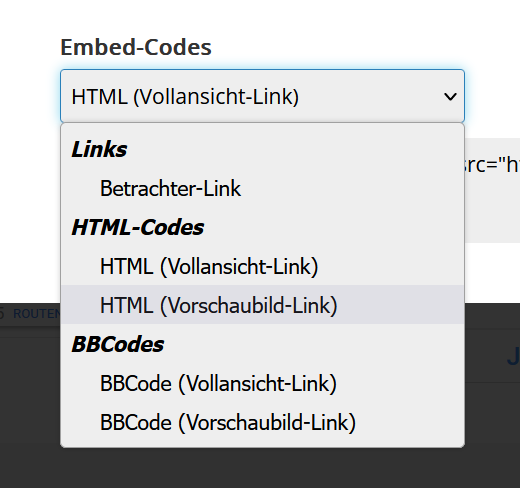Image resolution: width=520 pixels, height=488 pixels.
Task: Click the dark footer area below the list
Action: coord(260,468)
